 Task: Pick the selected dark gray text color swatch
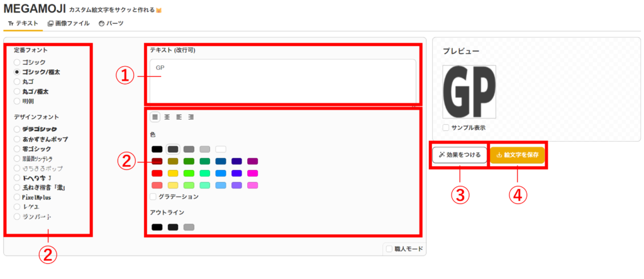pos(173,149)
